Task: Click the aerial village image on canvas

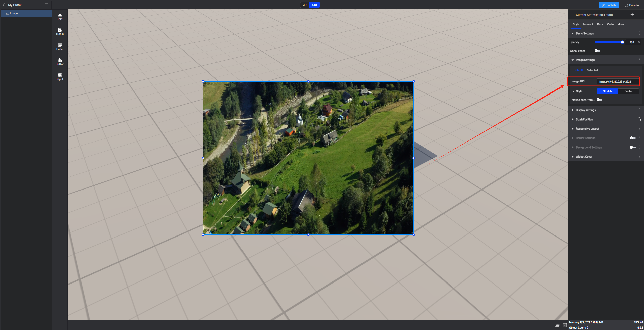Action: click(308, 158)
